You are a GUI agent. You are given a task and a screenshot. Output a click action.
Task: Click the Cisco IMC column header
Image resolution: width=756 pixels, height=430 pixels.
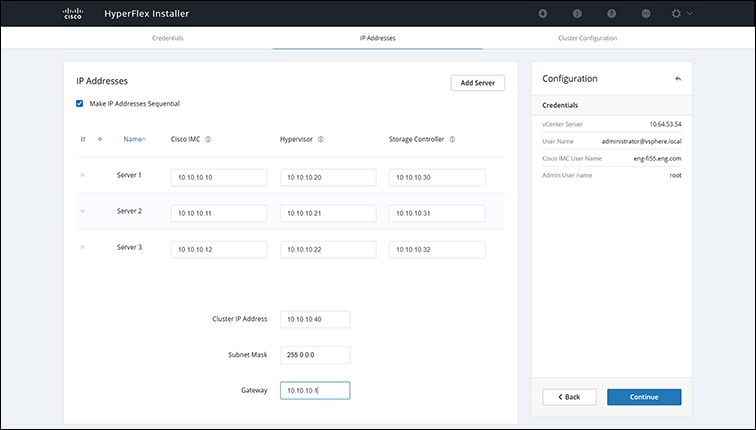pos(186,139)
